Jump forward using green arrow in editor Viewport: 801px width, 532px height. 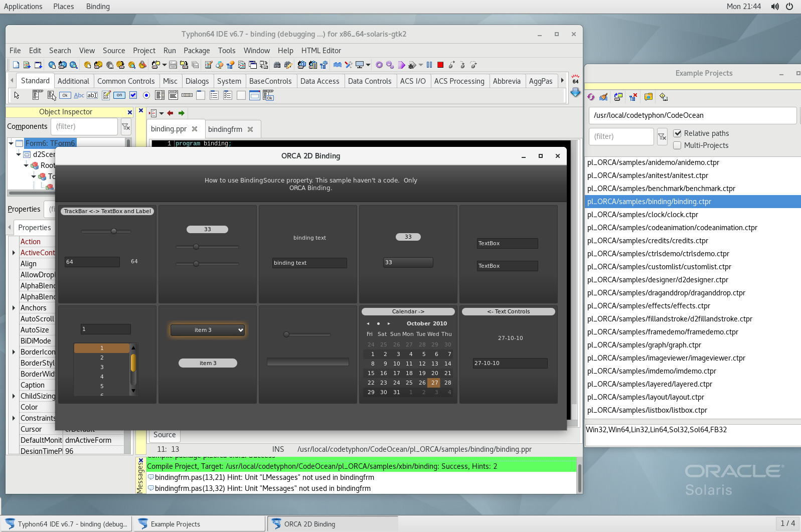pos(181,113)
